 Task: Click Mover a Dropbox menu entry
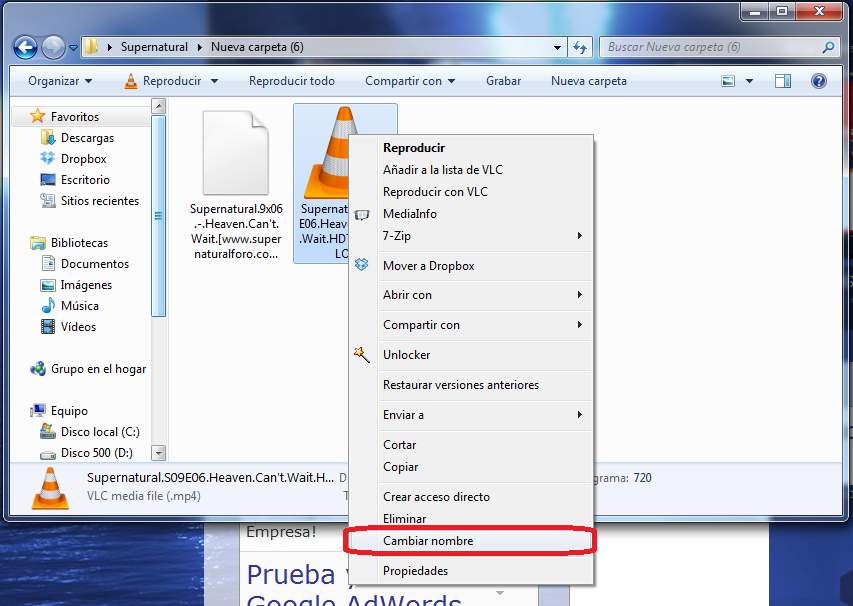point(428,266)
